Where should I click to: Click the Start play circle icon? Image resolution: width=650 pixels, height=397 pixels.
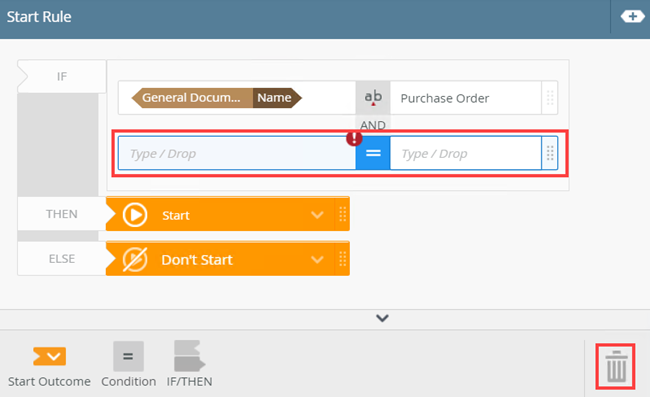point(135,215)
